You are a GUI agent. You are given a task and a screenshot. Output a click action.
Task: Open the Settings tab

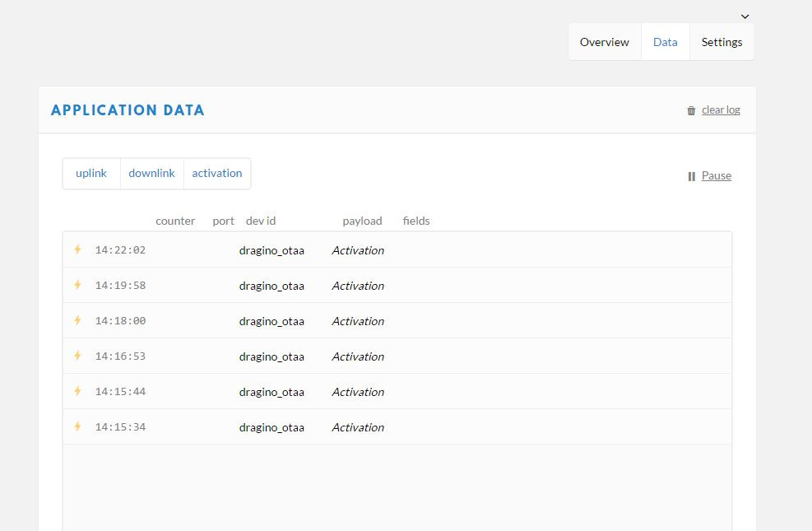722,42
